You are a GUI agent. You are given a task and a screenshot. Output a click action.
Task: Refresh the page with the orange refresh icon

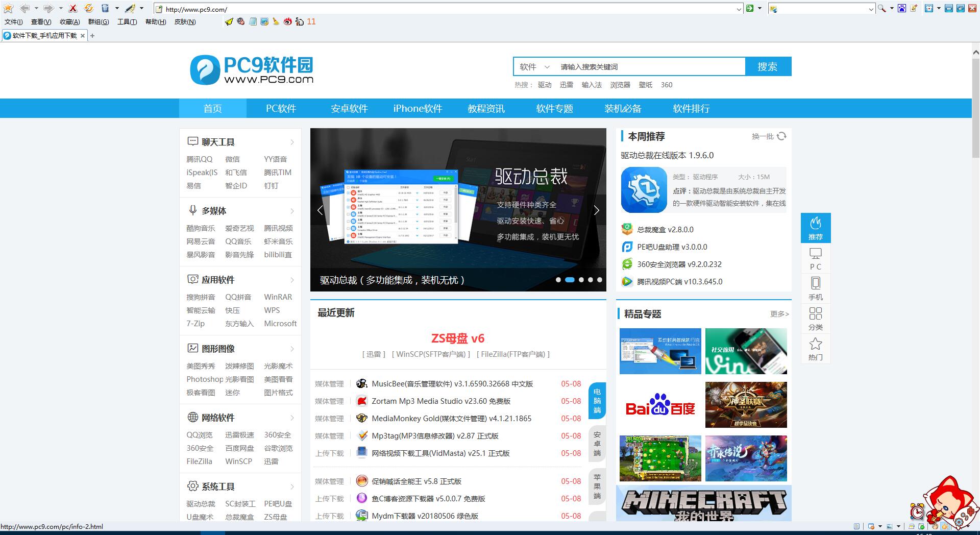click(x=89, y=8)
